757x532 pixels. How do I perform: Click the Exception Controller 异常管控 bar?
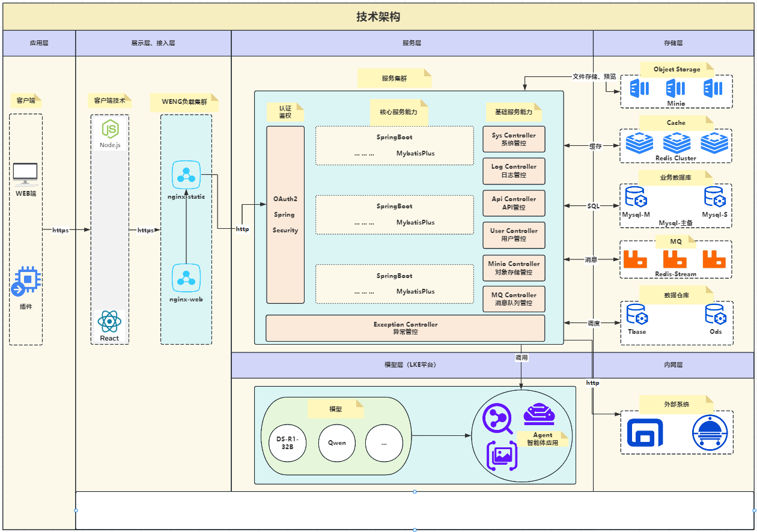(405, 328)
